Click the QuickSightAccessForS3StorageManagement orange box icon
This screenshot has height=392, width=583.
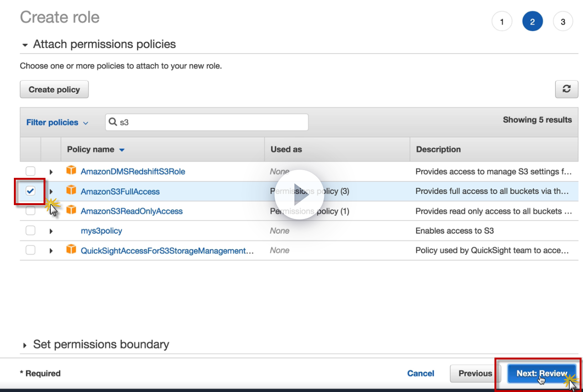coord(71,250)
